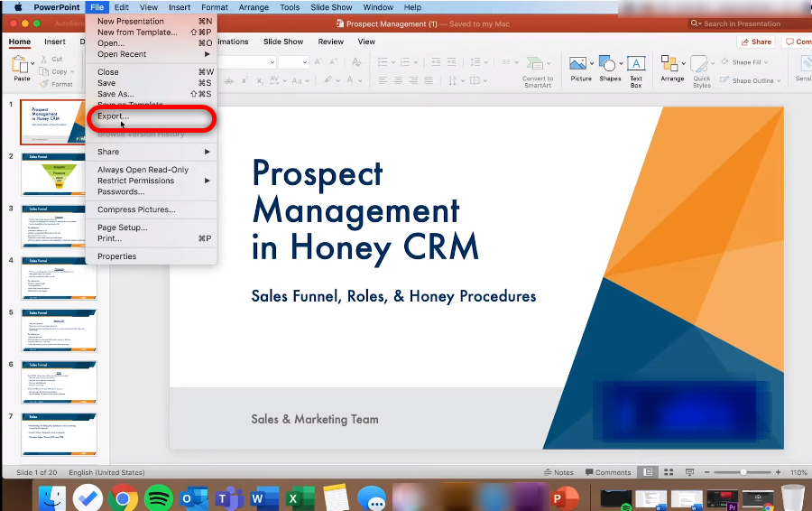Click the Copy icon in the ribbon
Image resolution: width=812 pixels, height=511 pixels.
click(x=44, y=71)
